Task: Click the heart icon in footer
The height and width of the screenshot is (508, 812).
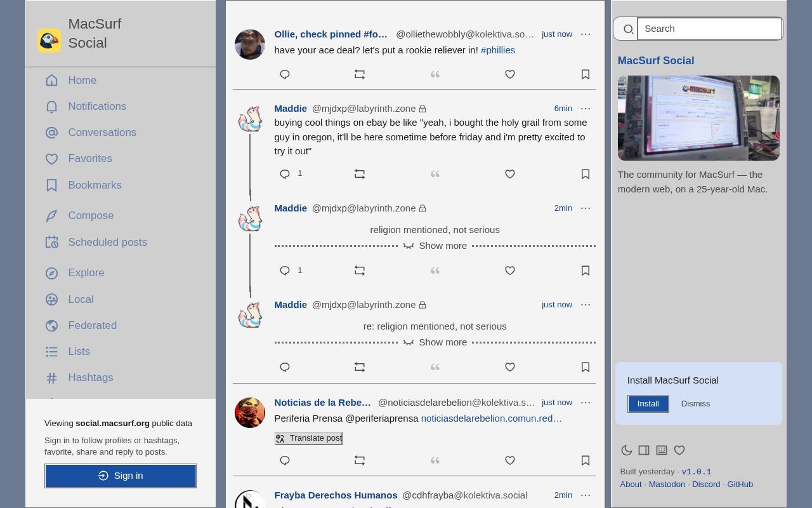Action: pyautogui.click(x=679, y=450)
